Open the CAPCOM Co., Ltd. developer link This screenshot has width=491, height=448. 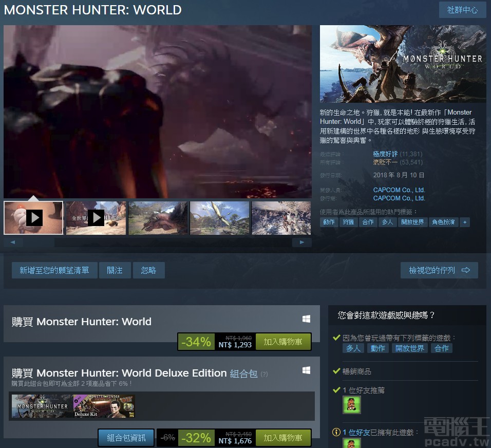[x=399, y=190]
